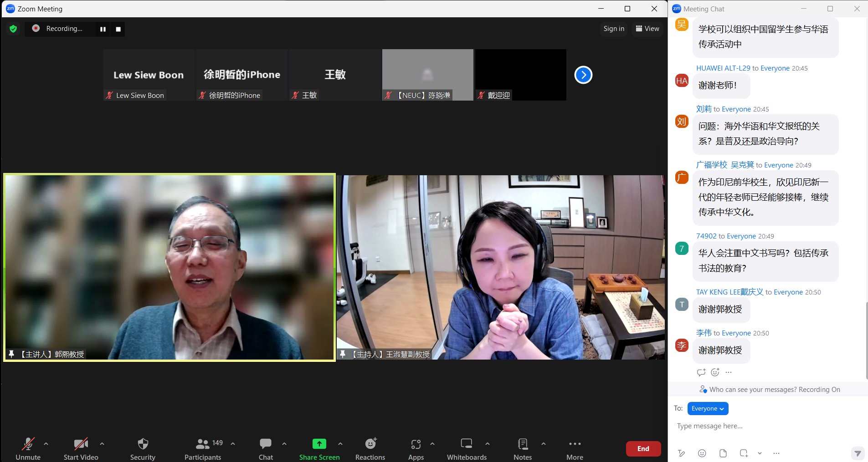Click the Sign in button
The height and width of the screenshot is (462, 868).
pyautogui.click(x=614, y=29)
